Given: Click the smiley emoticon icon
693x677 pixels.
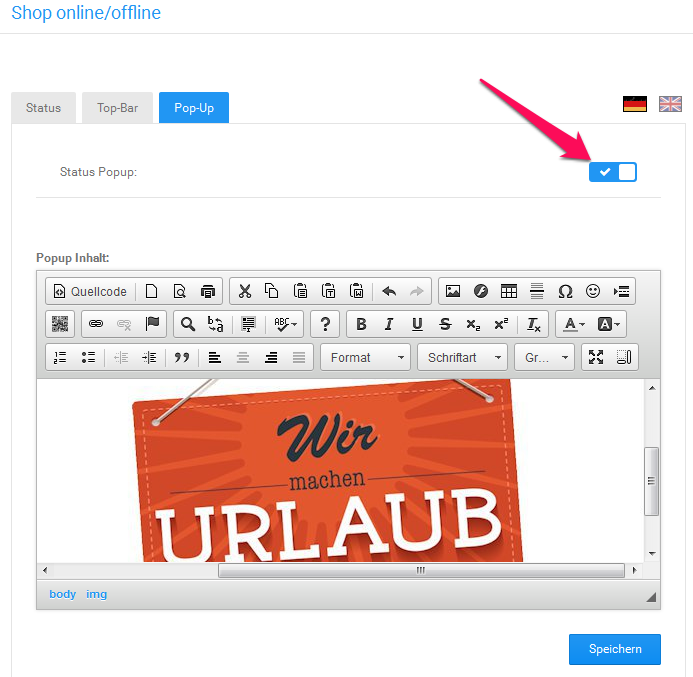Looking at the screenshot, I should pyautogui.click(x=593, y=291).
